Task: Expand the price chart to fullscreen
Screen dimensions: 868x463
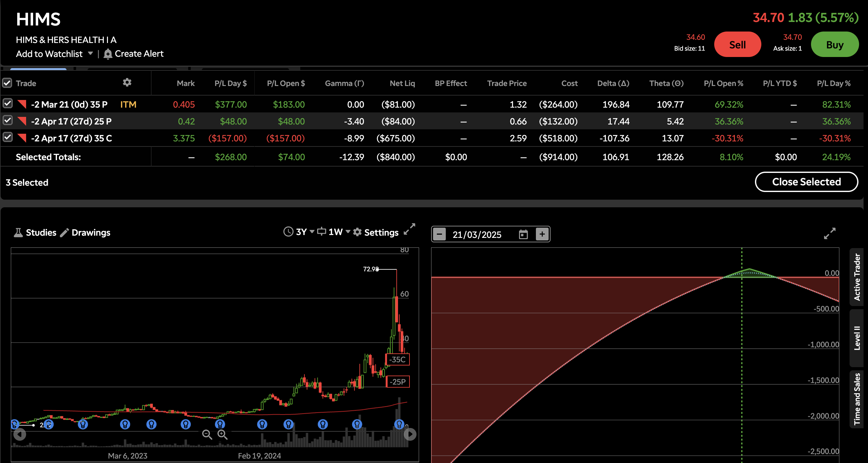Action: (409, 229)
